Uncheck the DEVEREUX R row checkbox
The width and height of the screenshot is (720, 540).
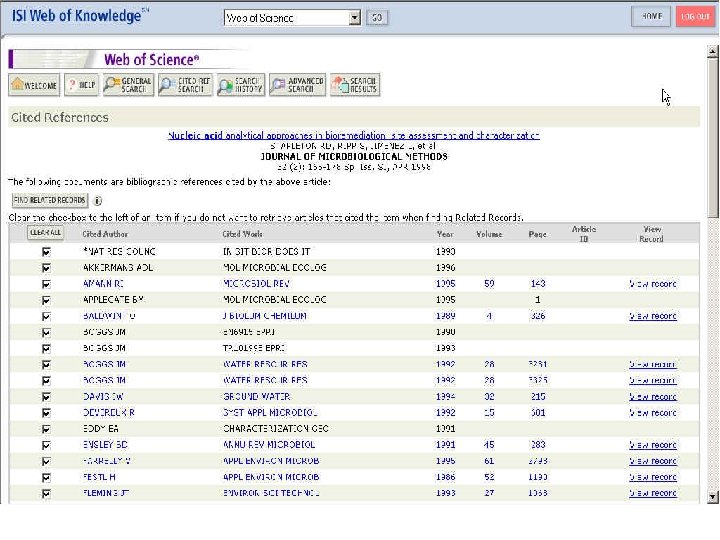[46, 413]
